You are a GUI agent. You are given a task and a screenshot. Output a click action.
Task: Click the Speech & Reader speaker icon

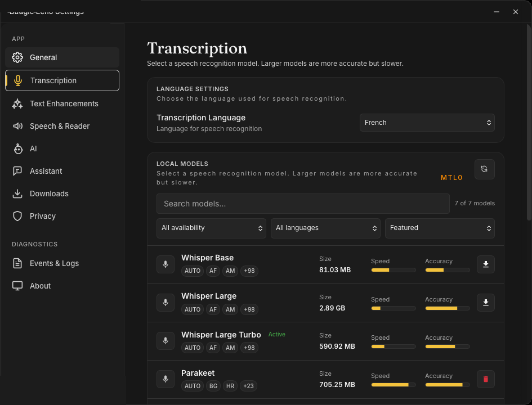click(17, 126)
